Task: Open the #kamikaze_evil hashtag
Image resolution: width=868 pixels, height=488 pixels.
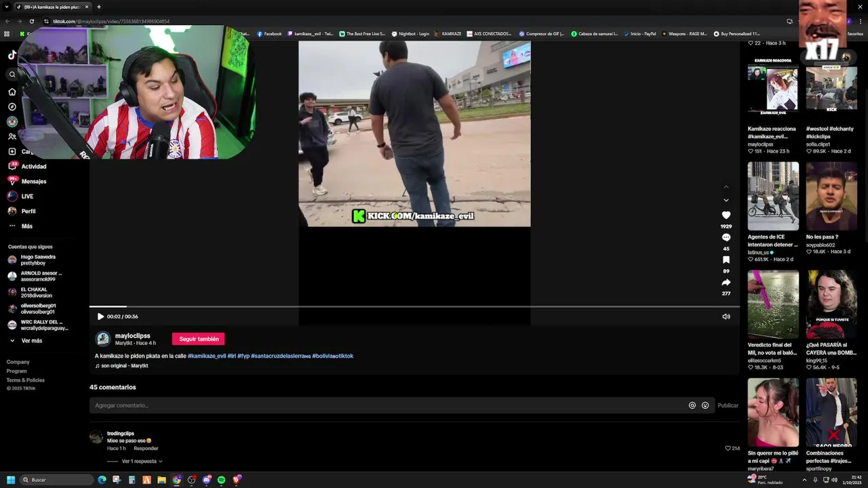Action: pos(207,356)
